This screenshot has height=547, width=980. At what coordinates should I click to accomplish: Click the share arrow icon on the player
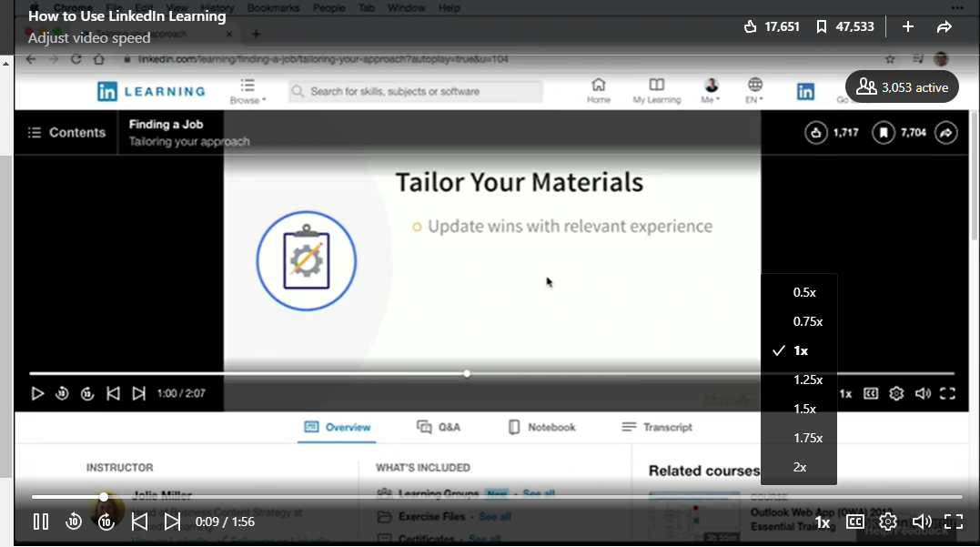tap(946, 132)
